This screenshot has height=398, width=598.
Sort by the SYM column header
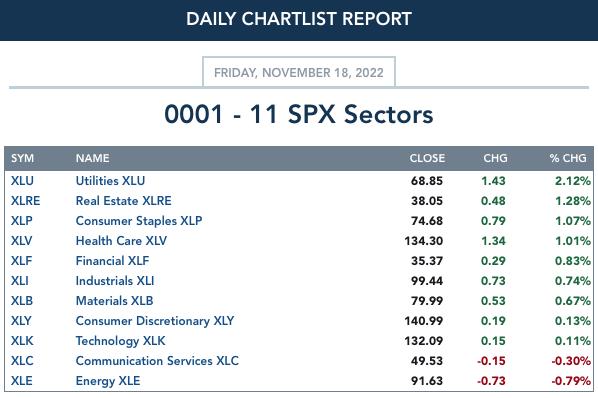pyautogui.click(x=23, y=158)
